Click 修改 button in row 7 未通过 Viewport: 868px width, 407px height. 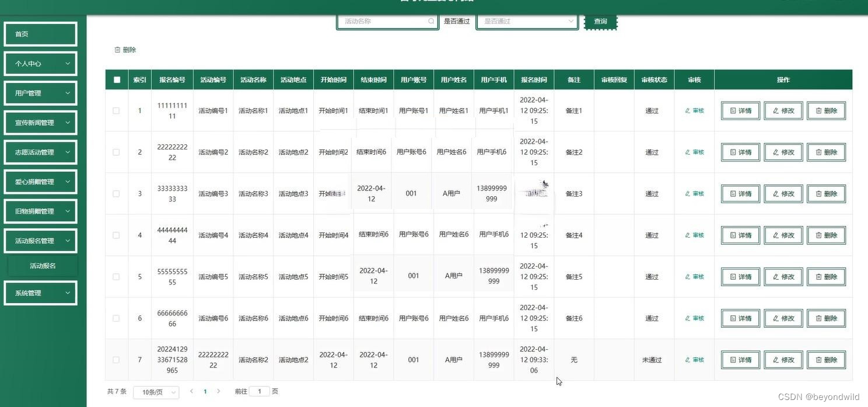(x=783, y=360)
